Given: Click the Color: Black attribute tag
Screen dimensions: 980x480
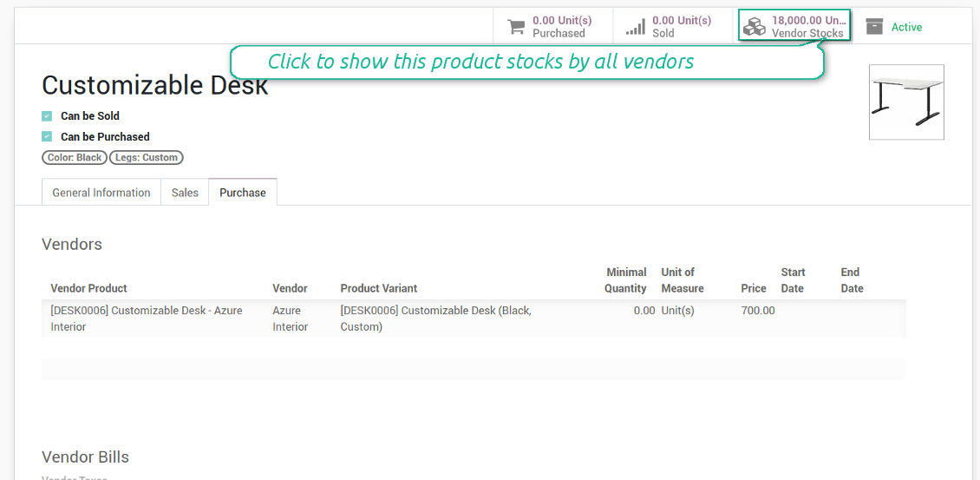Looking at the screenshot, I should tap(75, 158).
